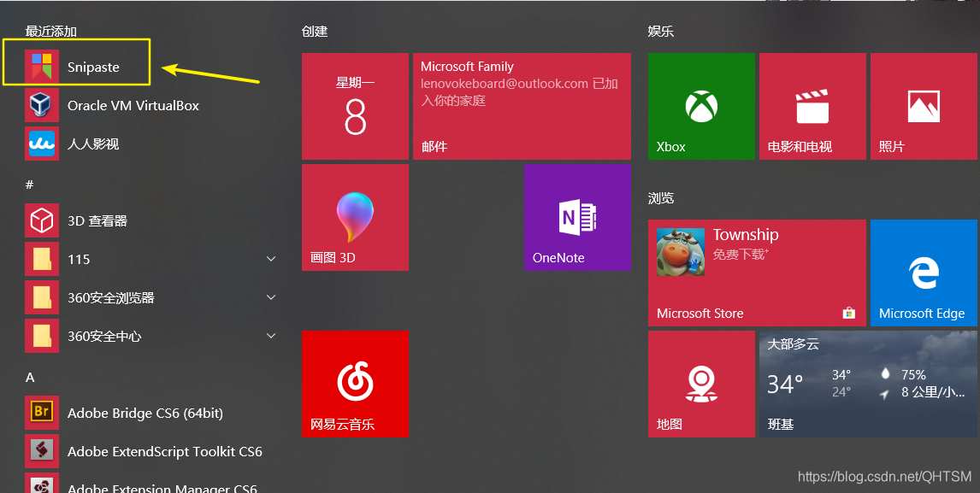Click the 360安全浏览器 folder icon
The image size is (980, 493).
[x=42, y=297]
